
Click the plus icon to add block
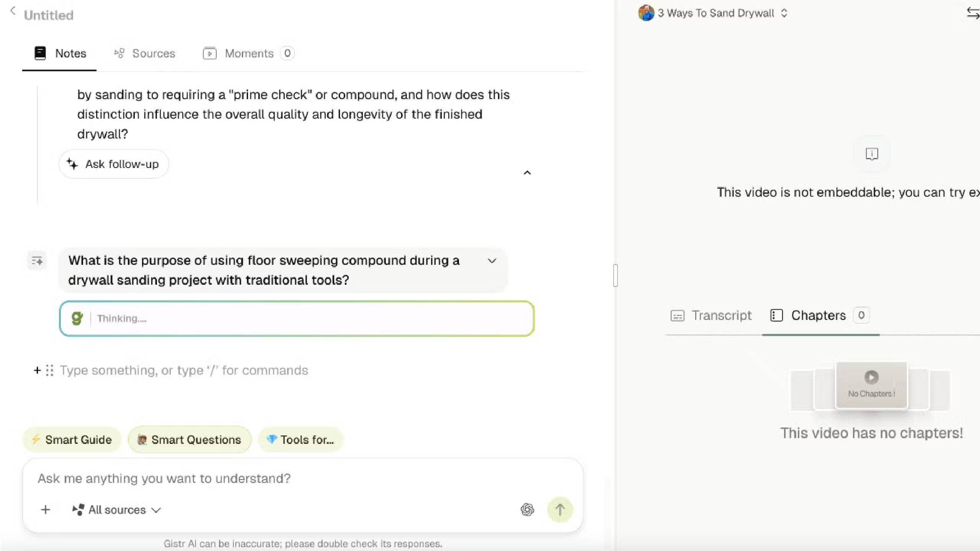pos(37,370)
